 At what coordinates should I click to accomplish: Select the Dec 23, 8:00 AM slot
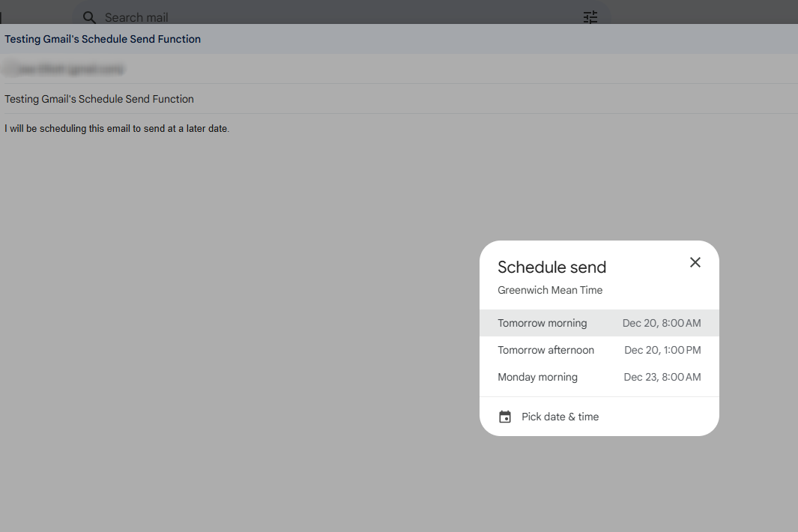pyautogui.click(x=662, y=377)
